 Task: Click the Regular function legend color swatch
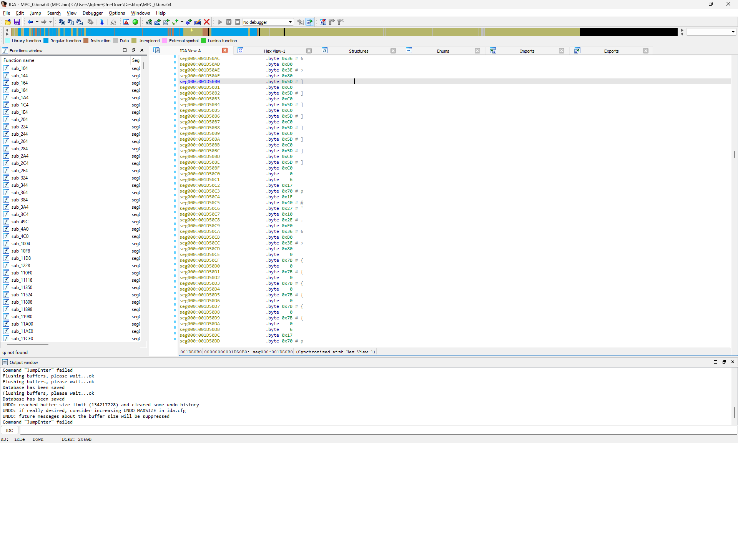[x=46, y=41]
